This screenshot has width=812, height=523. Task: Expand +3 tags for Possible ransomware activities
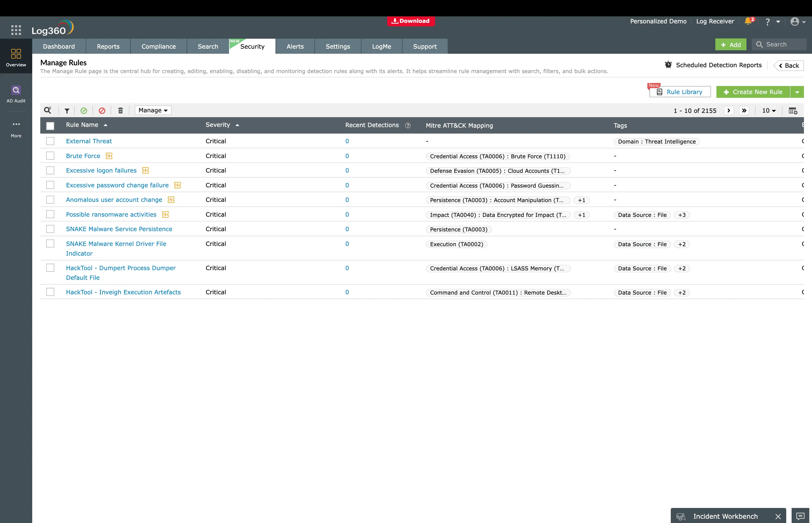point(682,215)
